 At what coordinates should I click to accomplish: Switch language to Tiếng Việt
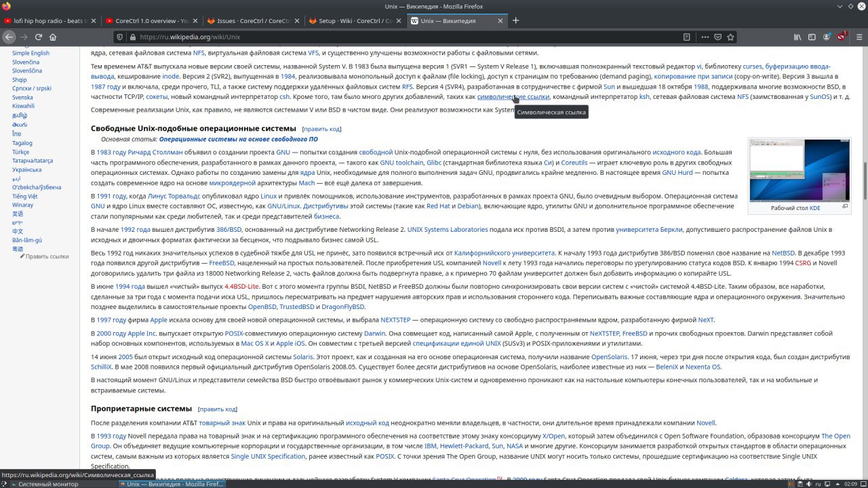24,197
